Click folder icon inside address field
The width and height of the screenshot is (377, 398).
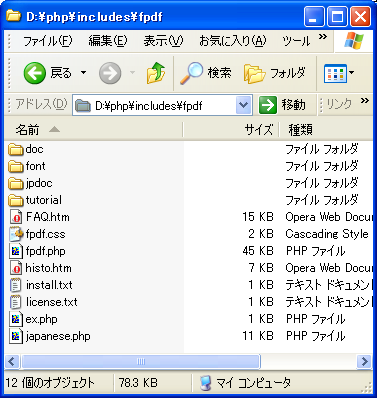pos(83,106)
